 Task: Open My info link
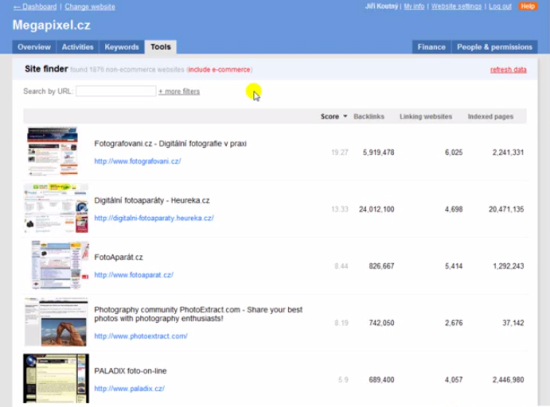pyautogui.click(x=414, y=6)
